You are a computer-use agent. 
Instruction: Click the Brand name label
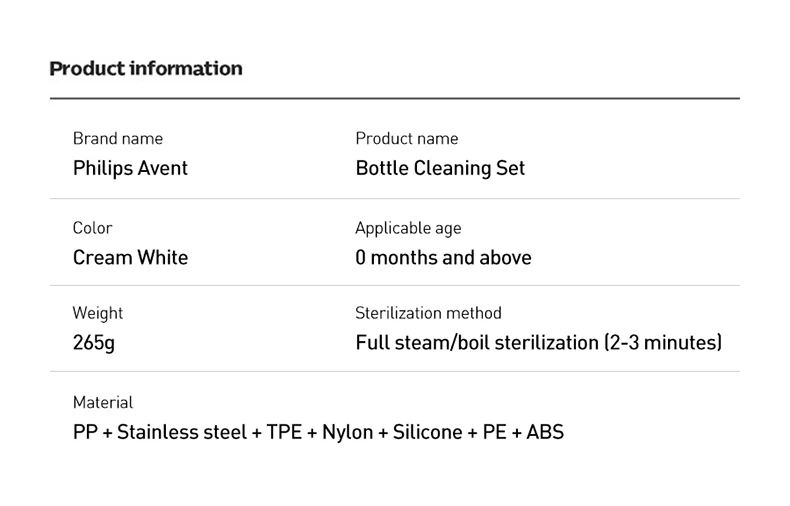(118, 139)
